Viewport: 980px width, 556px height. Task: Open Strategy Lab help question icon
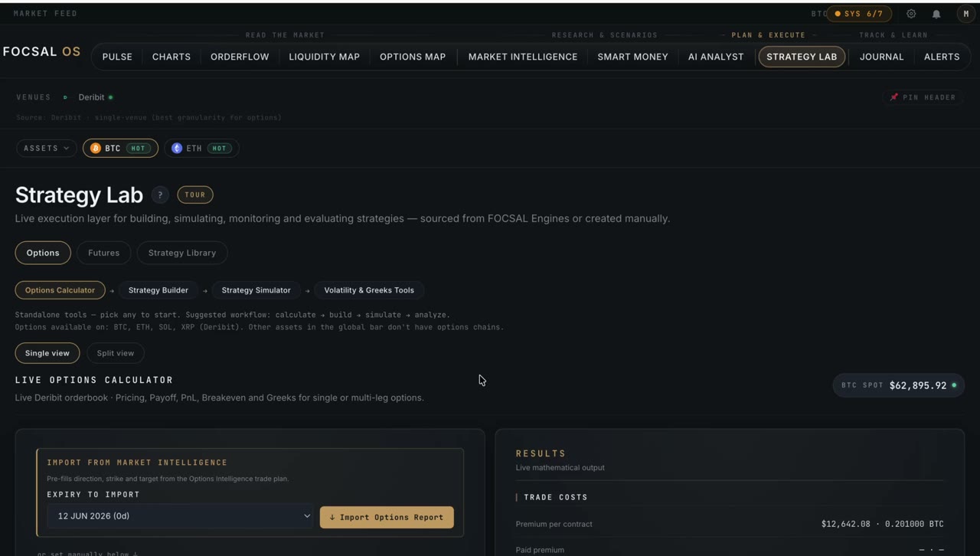coord(160,195)
